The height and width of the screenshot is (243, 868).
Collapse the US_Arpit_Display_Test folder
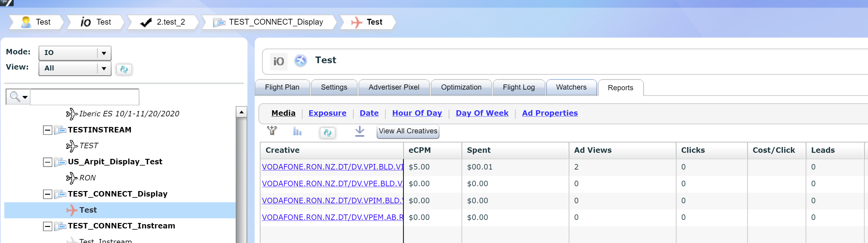(x=47, y=162)
